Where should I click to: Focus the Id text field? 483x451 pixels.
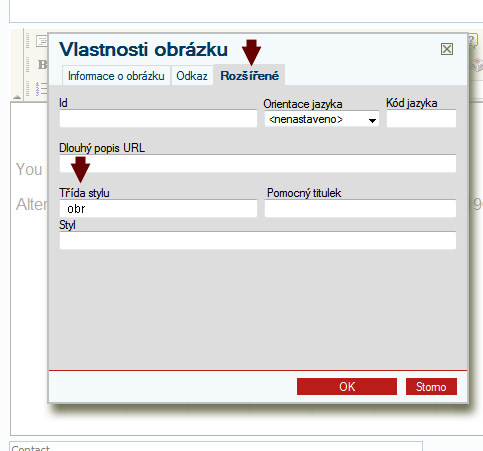[x=158, y=118]
